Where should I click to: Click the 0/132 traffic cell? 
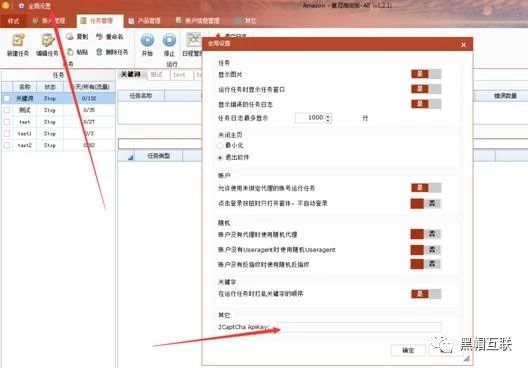click(89, 99)
